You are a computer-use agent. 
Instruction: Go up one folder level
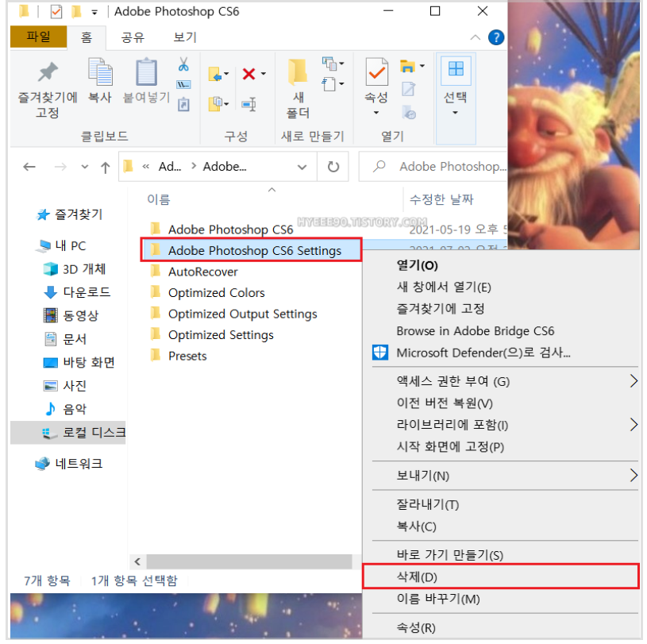(x=106, y=168)
